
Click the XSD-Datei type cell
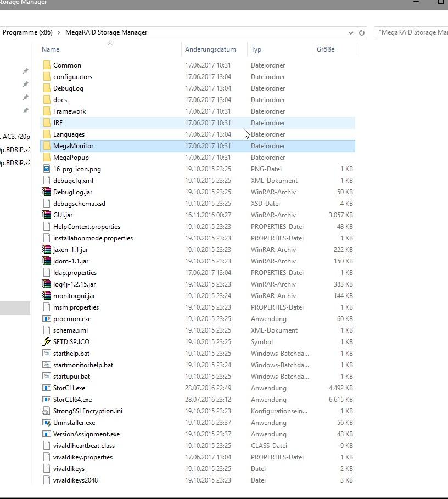pos(265,203)
